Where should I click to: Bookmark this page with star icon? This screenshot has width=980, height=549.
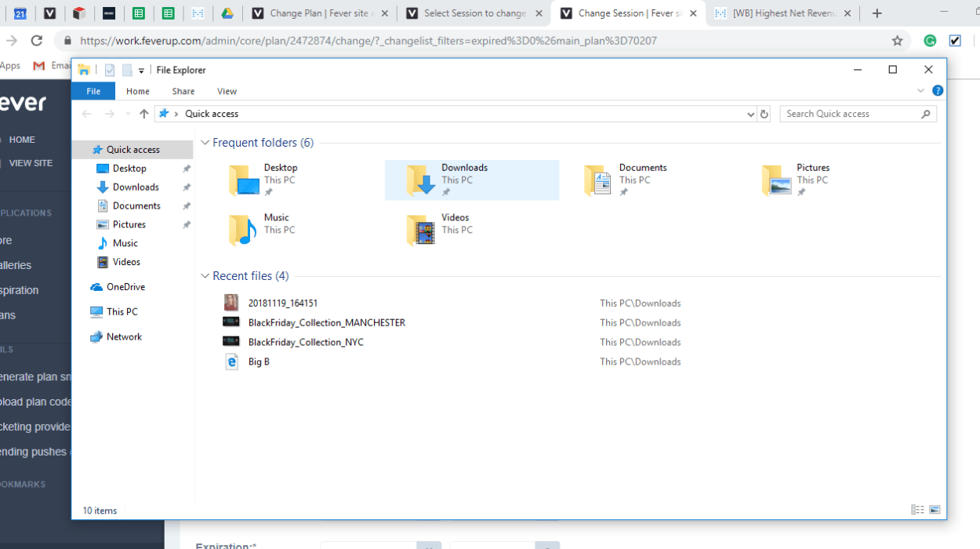897,41
